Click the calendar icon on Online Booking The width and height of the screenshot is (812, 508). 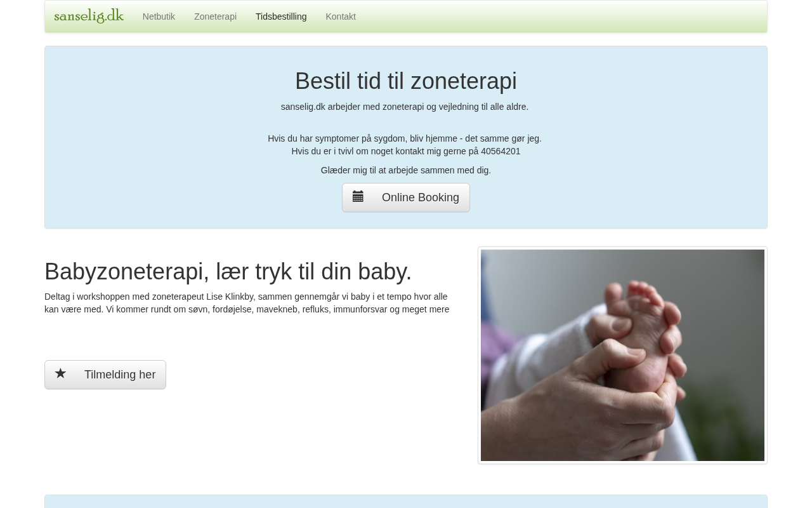(358, 197)
